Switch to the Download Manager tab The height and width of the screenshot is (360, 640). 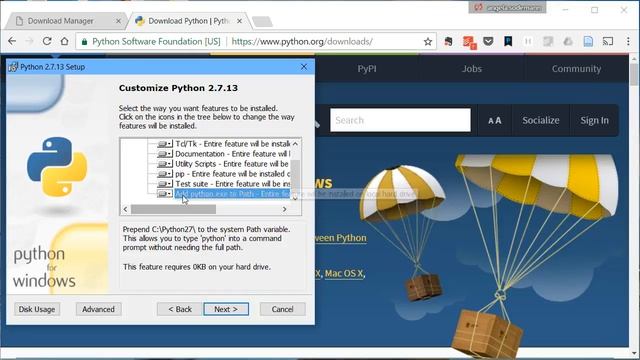click(60, 21)
